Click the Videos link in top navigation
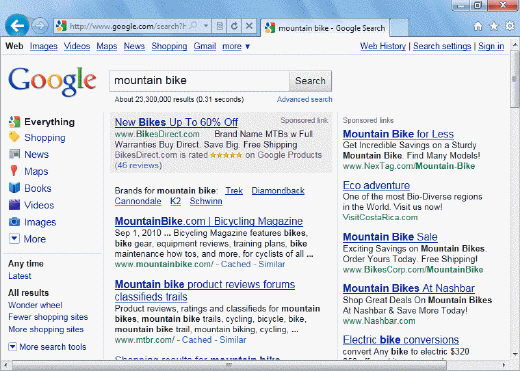Image resolution: width=520 pixels, height=371 pixels. pyautogui.click(x=77, y=46)
